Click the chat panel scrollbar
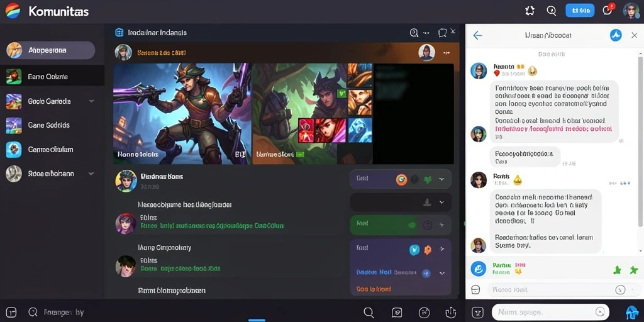This screenshot has width=644, height=322. 640,142
